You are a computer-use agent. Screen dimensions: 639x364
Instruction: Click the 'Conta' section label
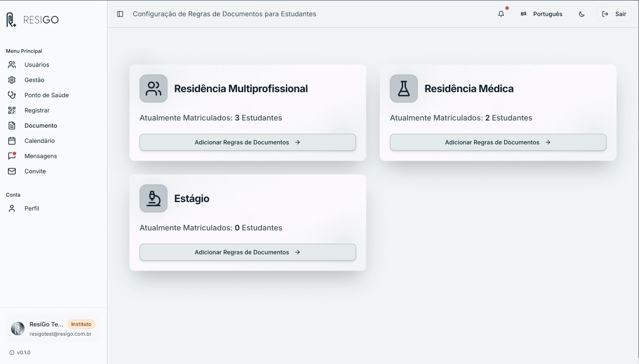[x=13, y=195]
